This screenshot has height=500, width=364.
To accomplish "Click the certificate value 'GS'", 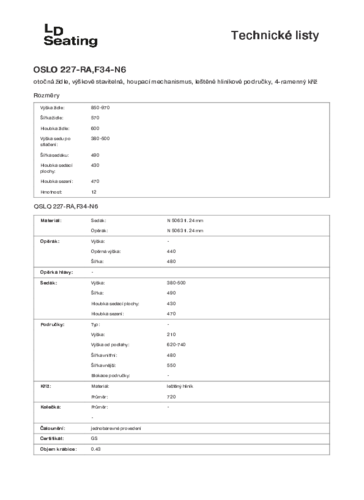I will [94, 438].
